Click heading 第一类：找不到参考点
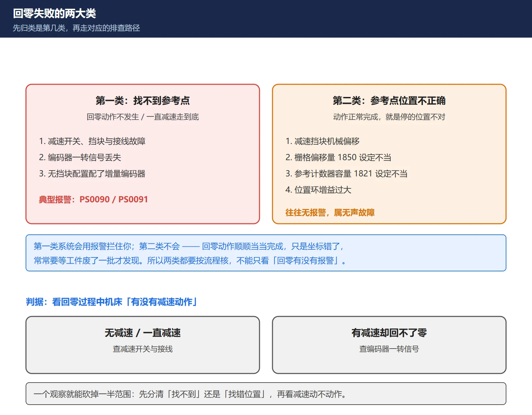This screenshot has width=532, height=415. coord(143,101)
